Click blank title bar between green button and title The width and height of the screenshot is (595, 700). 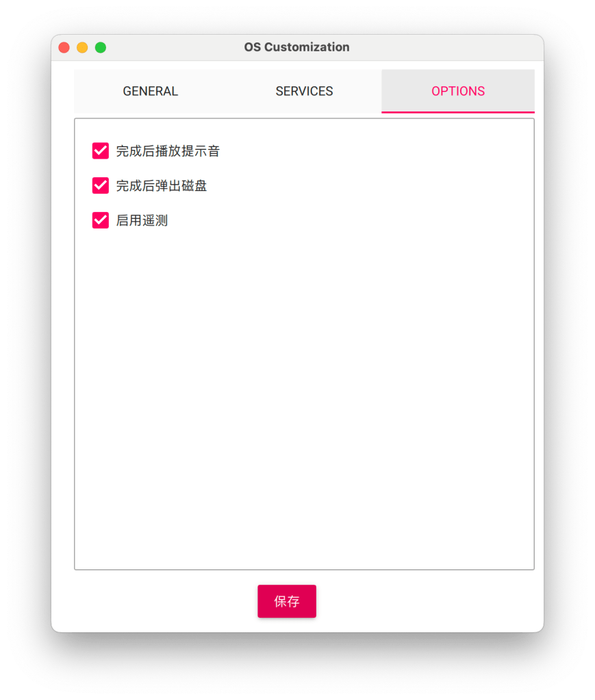tap(175, 47)
